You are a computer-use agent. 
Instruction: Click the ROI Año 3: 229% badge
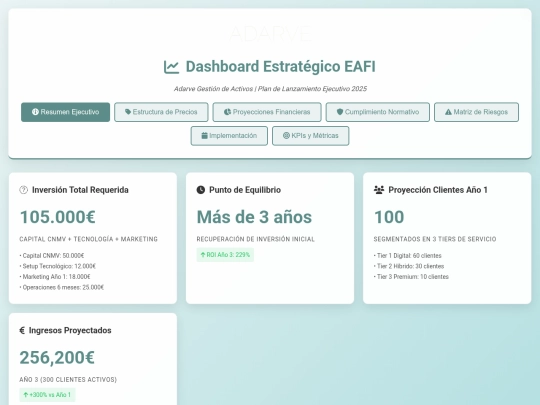pyautogui.click(x=225, y=255)
